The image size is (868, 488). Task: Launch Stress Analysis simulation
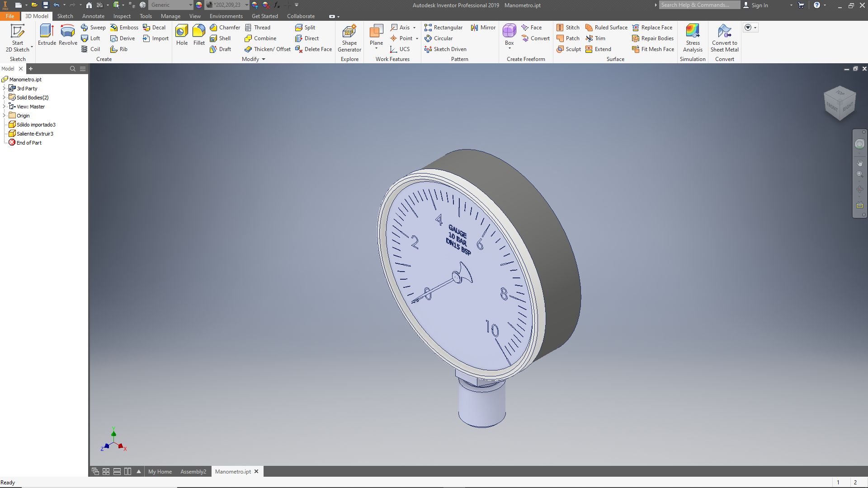(693, 32)
